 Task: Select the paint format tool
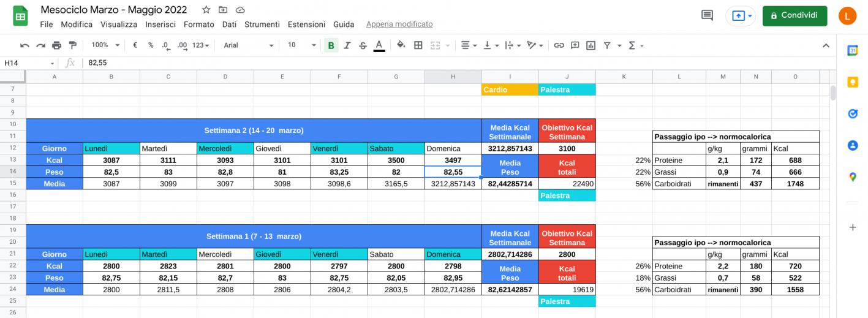pyautogui.click(x=73, y=45)
